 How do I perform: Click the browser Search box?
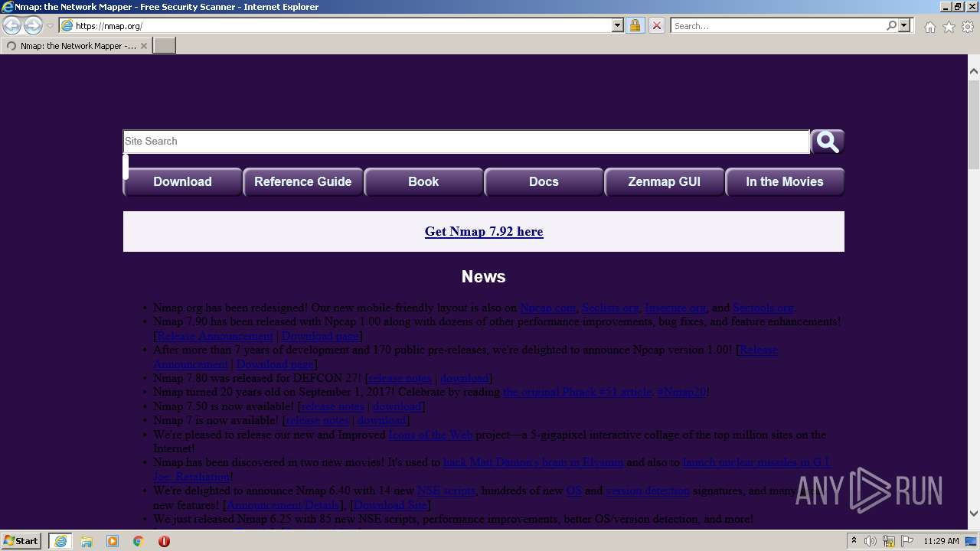[777, 25]
